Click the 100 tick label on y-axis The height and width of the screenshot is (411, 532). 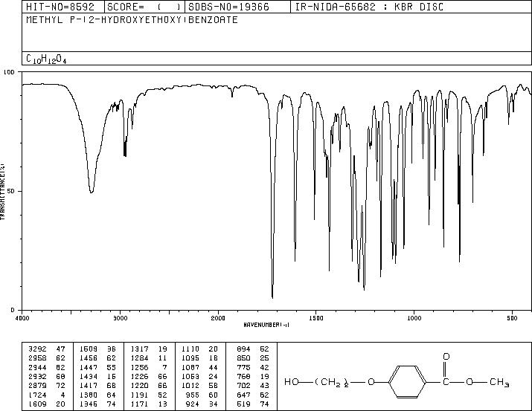pos(9,72)
